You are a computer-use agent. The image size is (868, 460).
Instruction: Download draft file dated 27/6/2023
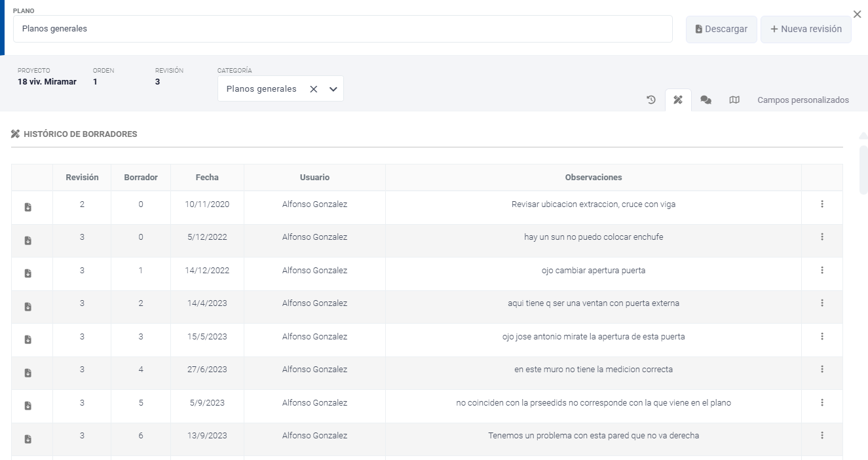pyautogui.click(x=28, y=372)
